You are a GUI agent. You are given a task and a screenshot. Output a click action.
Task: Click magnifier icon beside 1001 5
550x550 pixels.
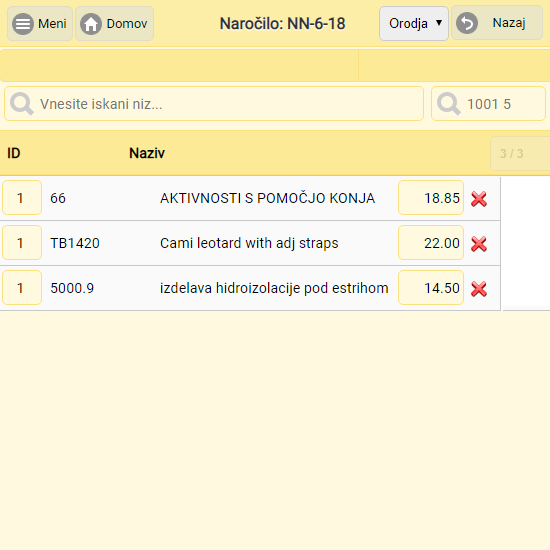449,104
